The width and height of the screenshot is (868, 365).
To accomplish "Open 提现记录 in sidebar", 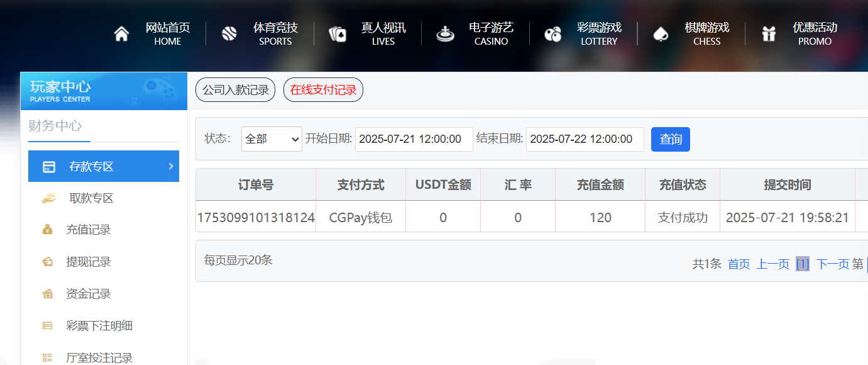I will [x=89, y=262].
